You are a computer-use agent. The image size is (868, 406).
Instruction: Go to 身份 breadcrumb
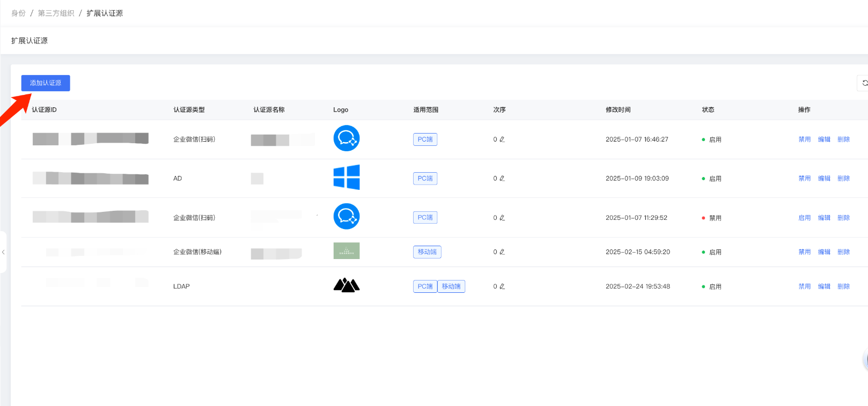point(18,13)
